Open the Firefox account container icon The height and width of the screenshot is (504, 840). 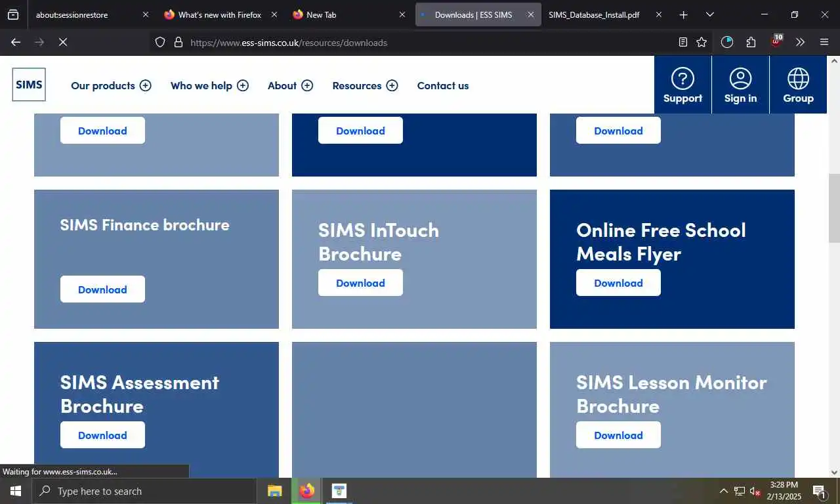(x=727, y=42)
